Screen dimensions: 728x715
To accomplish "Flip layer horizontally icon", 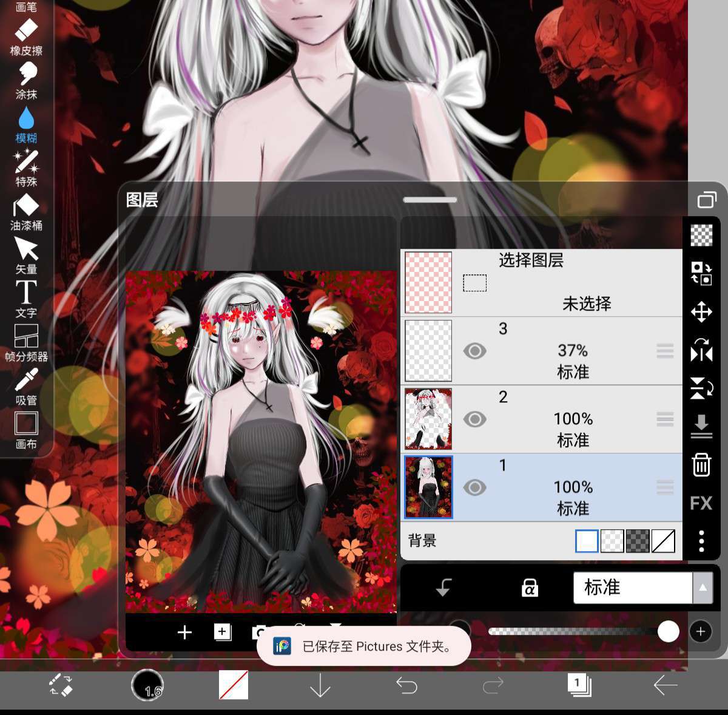I will tap(701, 350).
